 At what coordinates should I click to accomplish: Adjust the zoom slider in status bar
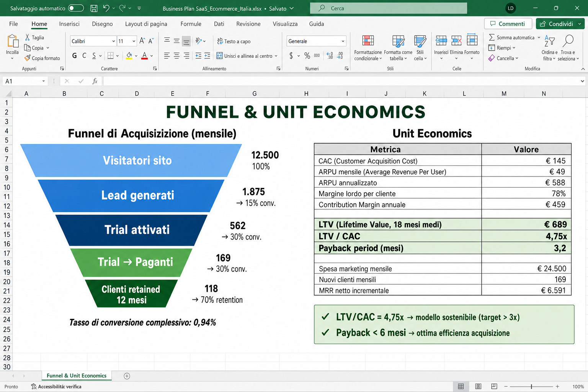pos(531,387)
